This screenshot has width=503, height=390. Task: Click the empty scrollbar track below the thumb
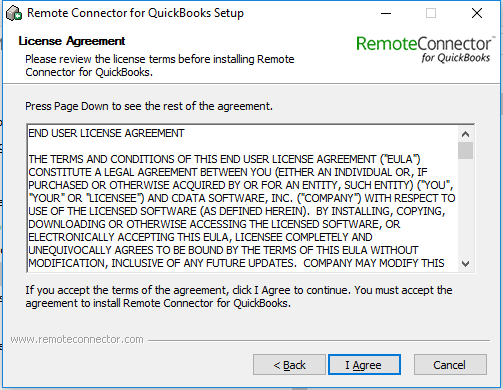[465, 207]
